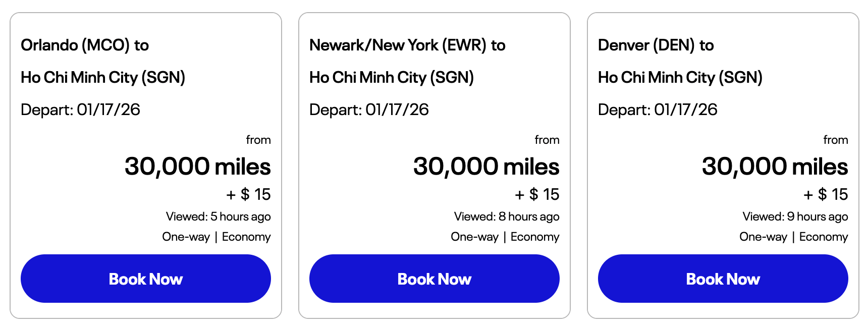The width and height of the screenshot is (868, 329).
Task: Select the entire Orlando deal card
Action: tap(146, 164)
